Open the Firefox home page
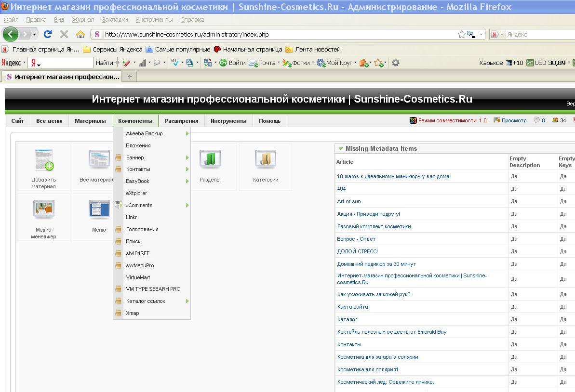575x392 pixels. click(80, 34)
